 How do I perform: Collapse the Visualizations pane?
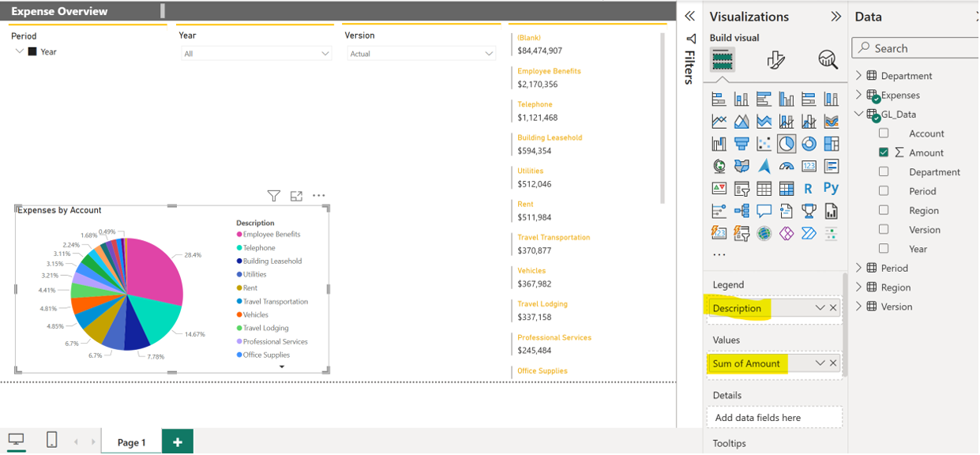pyautogui.click(x=836, y=17)
